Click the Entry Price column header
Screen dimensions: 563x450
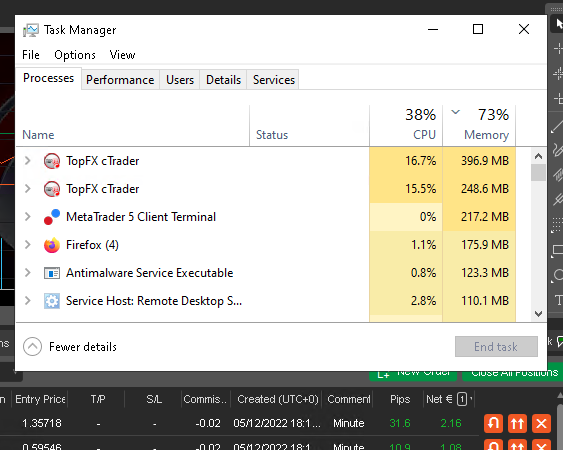click(x=40, y=399)
